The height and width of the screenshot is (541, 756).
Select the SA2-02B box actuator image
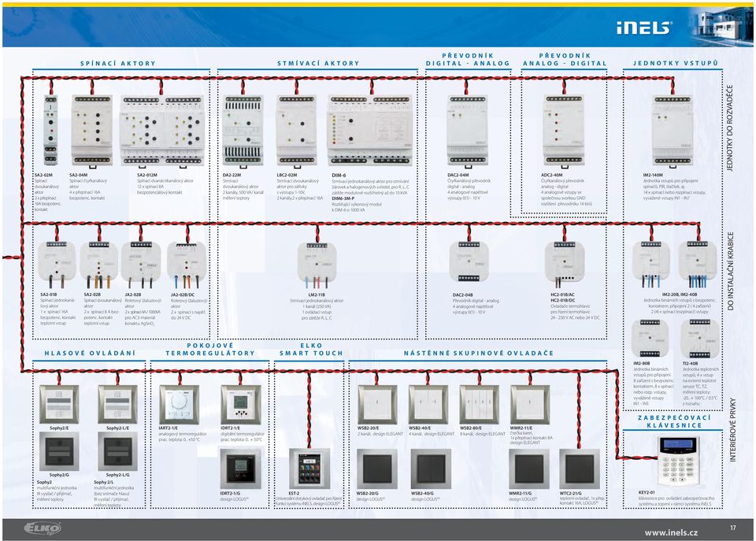99,263
